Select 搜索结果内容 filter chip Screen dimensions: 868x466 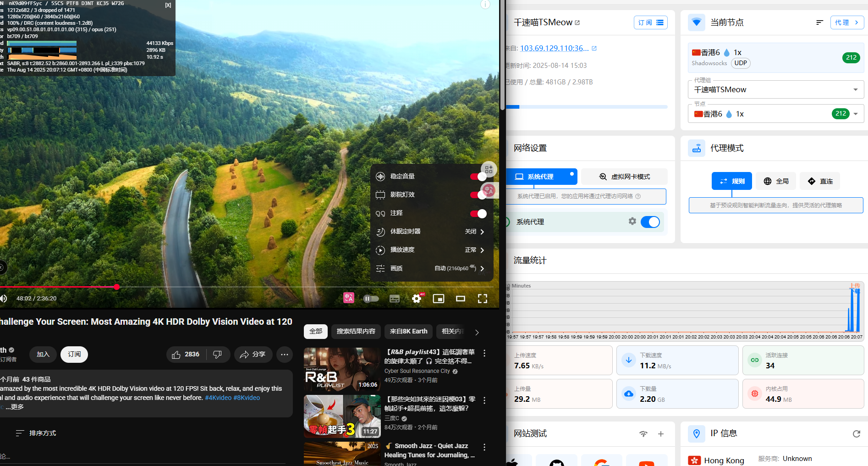point(356,331)
